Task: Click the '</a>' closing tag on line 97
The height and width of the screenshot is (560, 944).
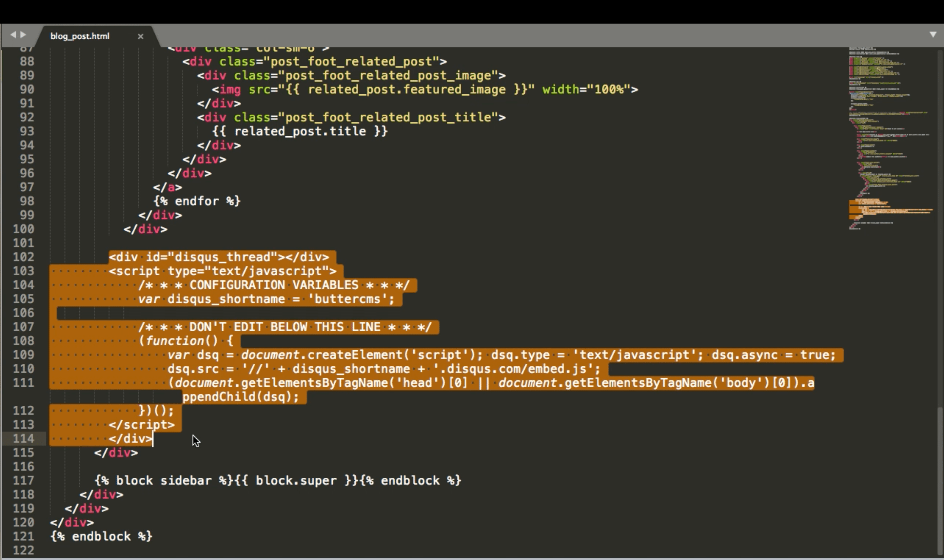Action: pyautogui.click(x=167, y=187)
